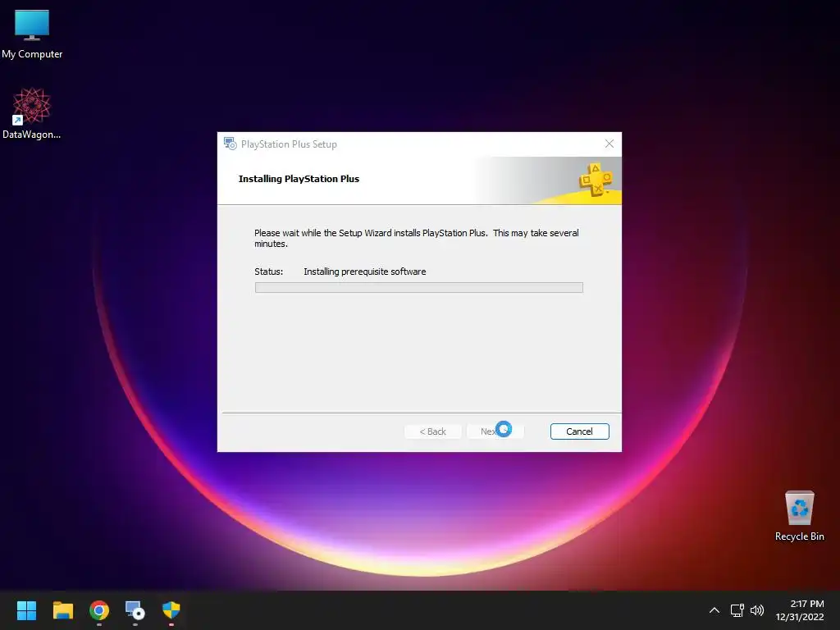840x630 pixels.
Task: Show hidden system tray icons
Action: (714, 610)
